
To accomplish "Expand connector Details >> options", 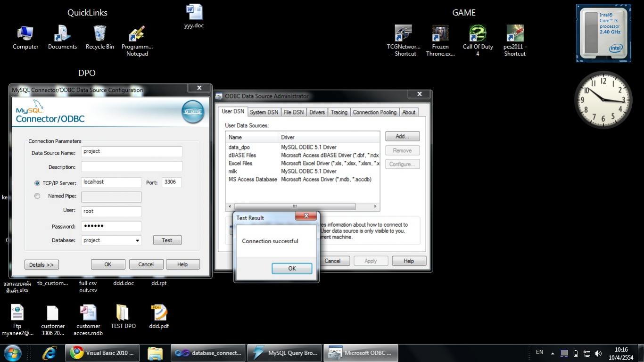I will [x=41, y=264].
